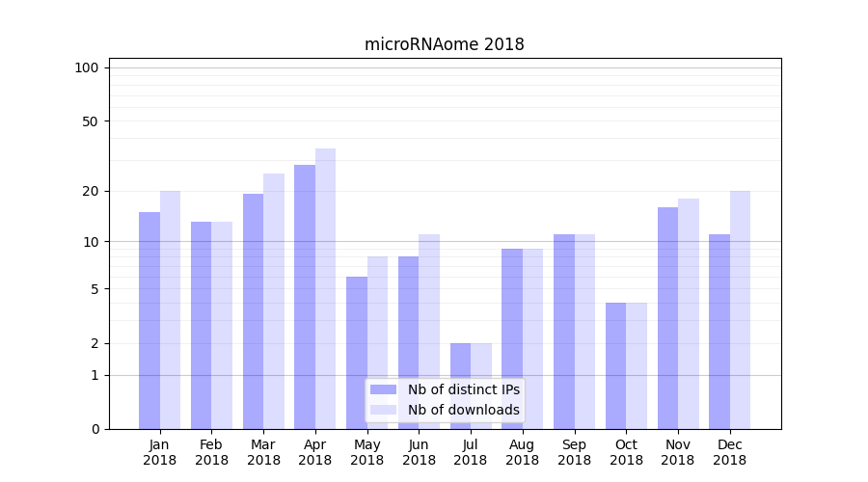This screenshot has width=868, height=482.
Task: Click the 50 tick label on y-axis
Action: point(90,121)
